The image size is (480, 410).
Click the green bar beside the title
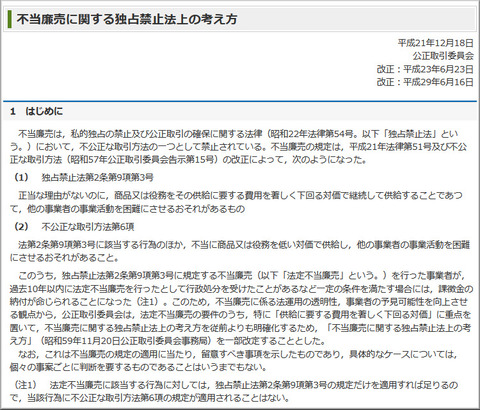(x=10, y=19)
